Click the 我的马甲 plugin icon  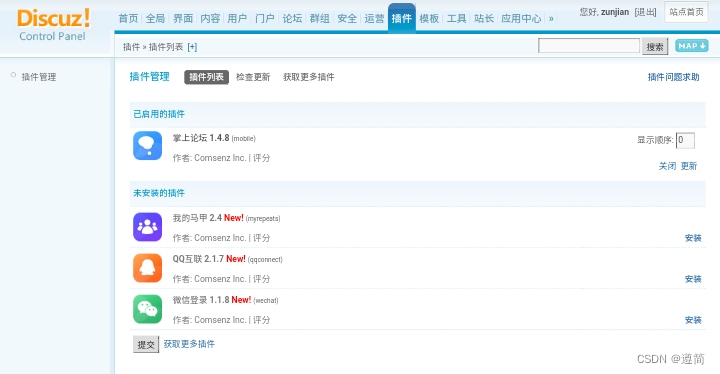[147, 227]
